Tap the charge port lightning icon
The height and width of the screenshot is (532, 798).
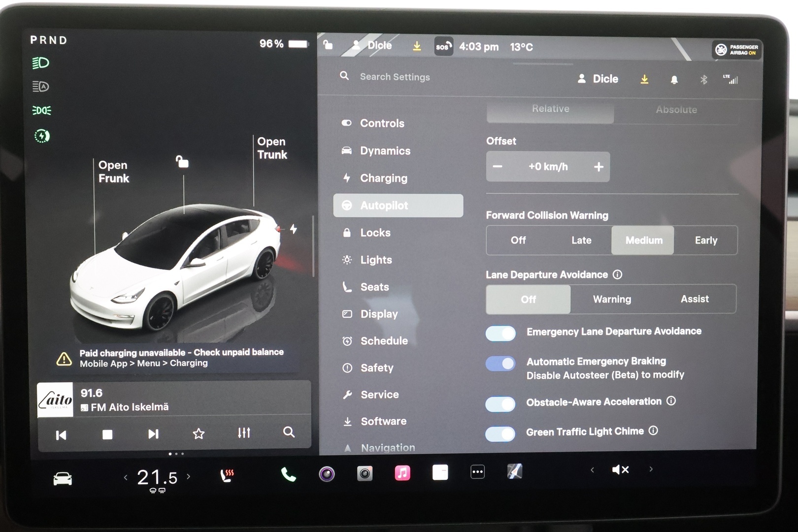(294, 229)
